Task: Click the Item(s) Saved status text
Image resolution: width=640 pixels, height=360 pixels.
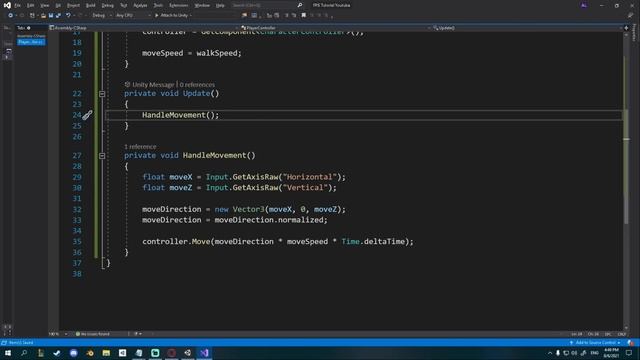Action: (21, 342)
